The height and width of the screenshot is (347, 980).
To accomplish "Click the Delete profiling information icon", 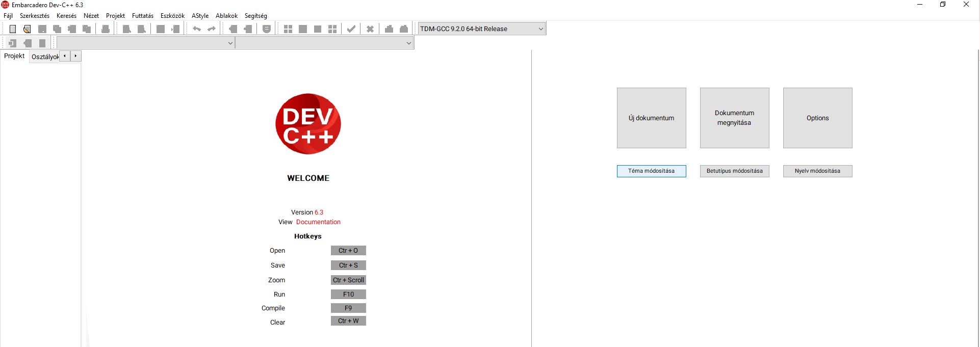I will (404, 29).
